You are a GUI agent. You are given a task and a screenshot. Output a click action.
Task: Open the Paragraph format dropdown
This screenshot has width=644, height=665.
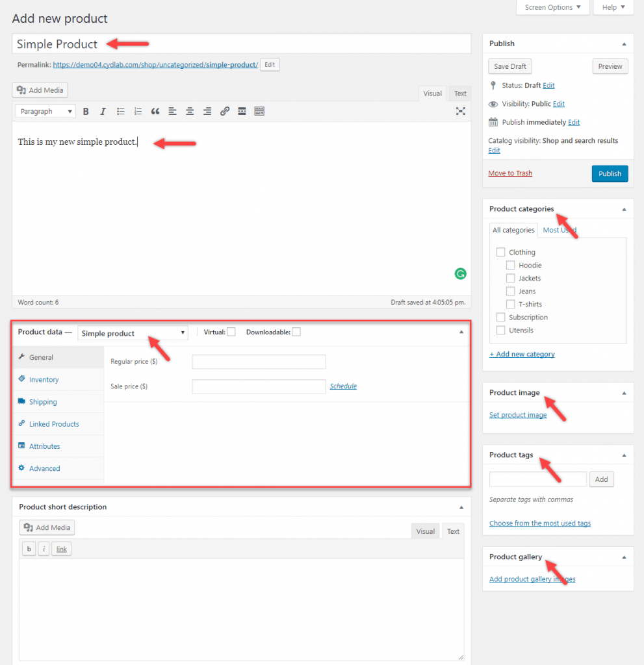click(x=45, y=112)
